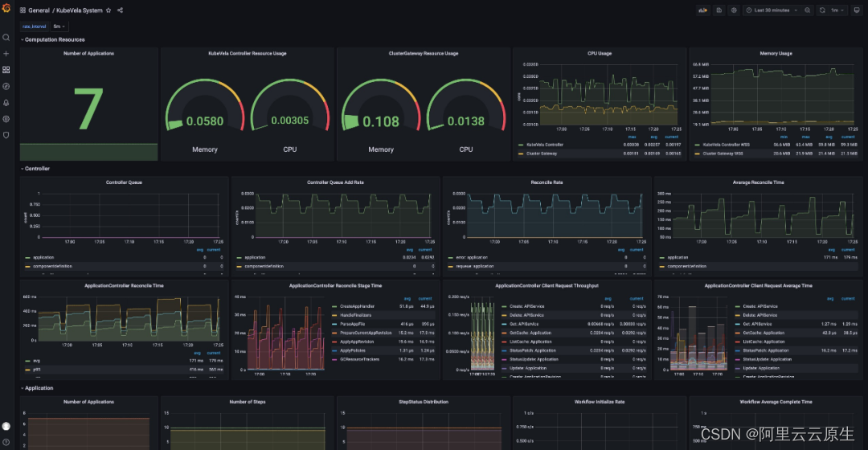The height and width of the screenshot is (450, 868).
Task: Click the KubeVela System breadcrumb title
Action: pyautogui.click(x=79, y=10)
